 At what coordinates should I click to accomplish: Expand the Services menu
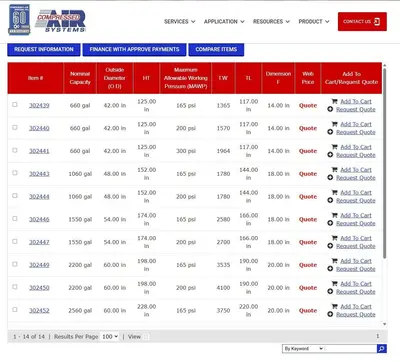[179, 21]
